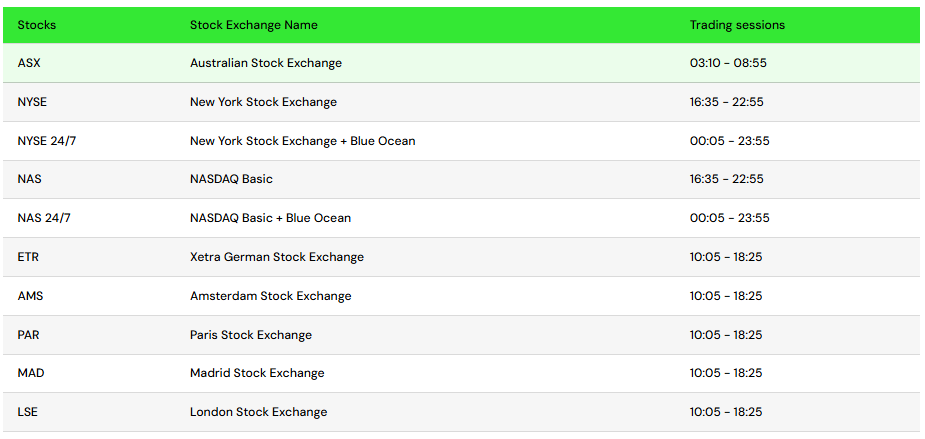925x439 pixels.
Task: Click NYSE 24/7 ticker cell
Action: [x=46, y=141]
